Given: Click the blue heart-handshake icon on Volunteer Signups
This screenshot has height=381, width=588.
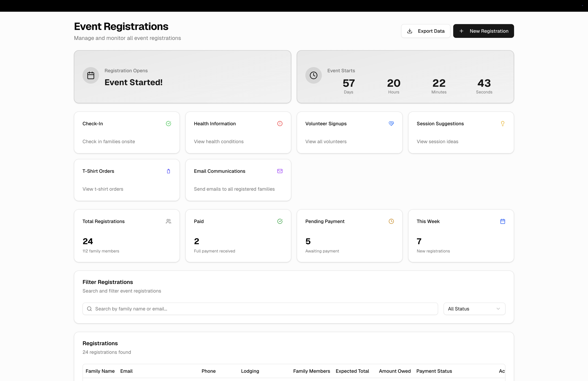Looking at the screenshot, I should click(x=391, y=124).
